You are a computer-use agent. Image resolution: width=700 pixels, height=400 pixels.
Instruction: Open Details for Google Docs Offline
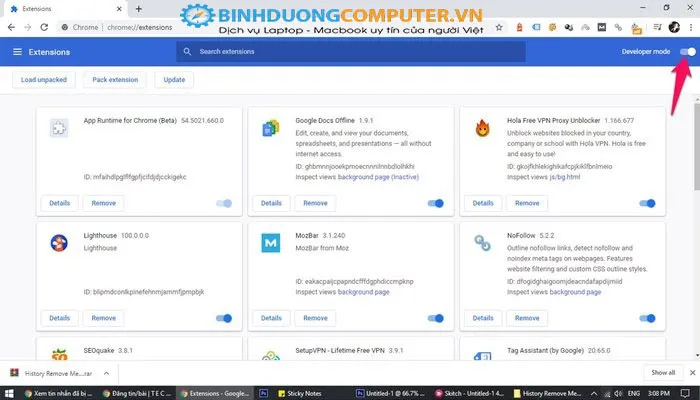(x=271, y=203)
